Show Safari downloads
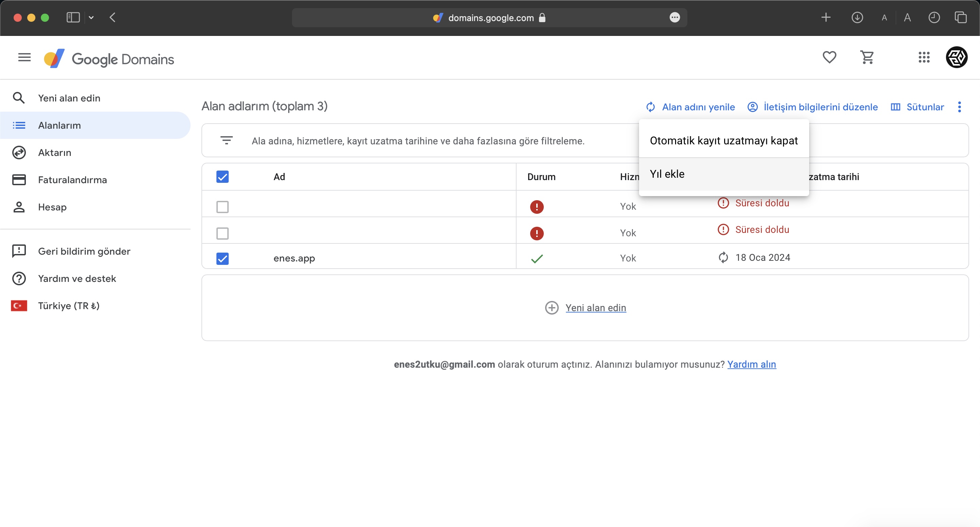 point(857,17)
